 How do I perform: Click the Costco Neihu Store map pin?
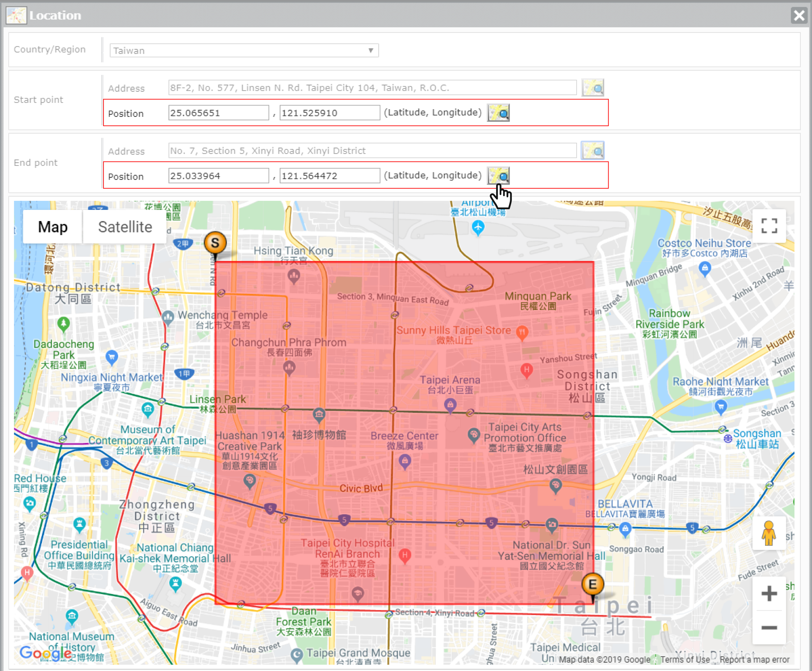click(705, 269)
